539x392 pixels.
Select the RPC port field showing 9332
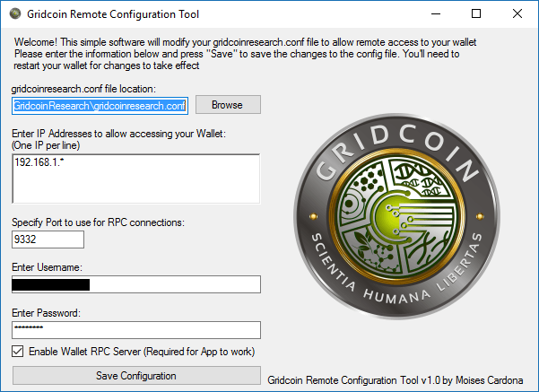[48, 240]
